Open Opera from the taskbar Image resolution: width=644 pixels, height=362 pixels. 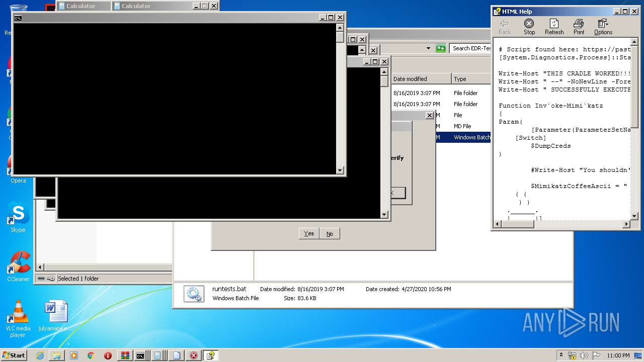coord(108,355)
